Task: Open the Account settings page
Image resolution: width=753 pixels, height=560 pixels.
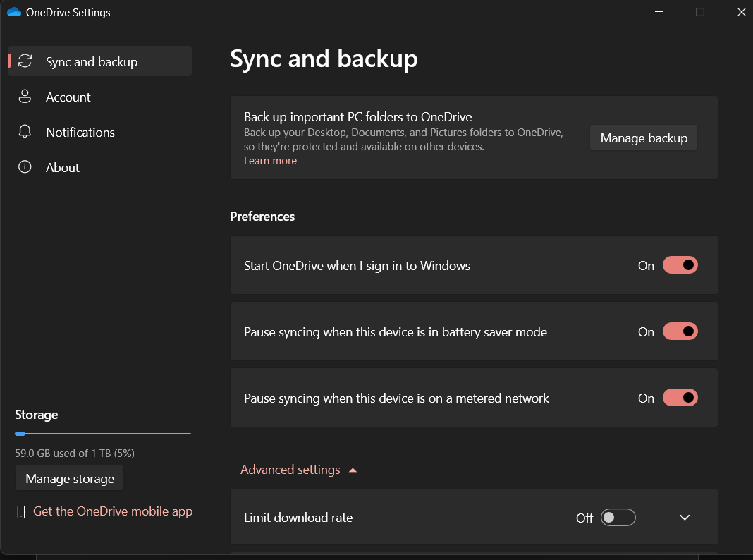Action: [68, 97]
